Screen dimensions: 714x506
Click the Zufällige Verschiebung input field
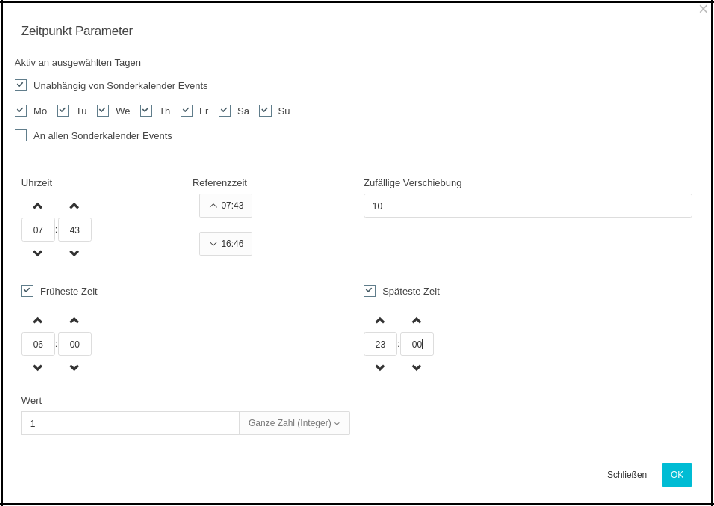pyautogui.click(x=527, y=206)
